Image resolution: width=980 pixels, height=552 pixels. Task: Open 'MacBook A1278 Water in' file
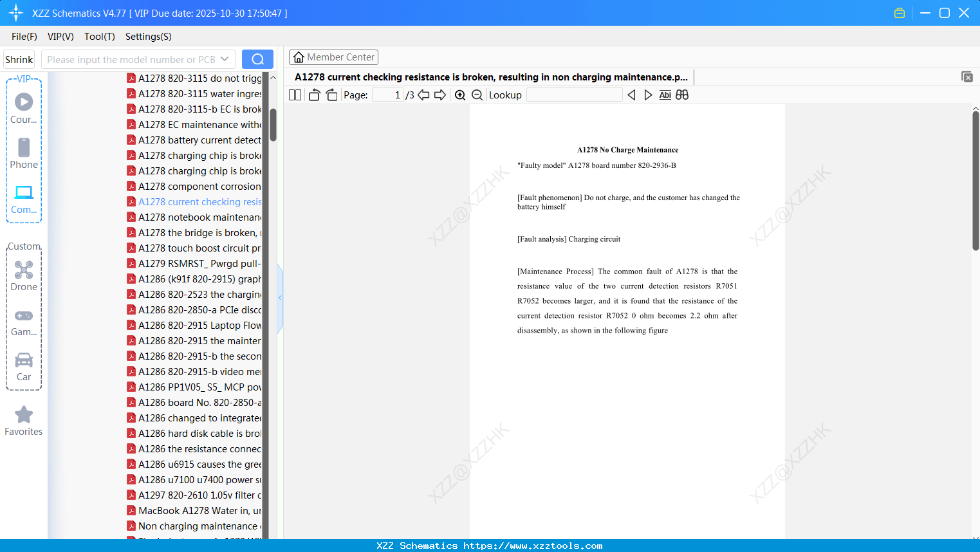(x=194, y=511)
